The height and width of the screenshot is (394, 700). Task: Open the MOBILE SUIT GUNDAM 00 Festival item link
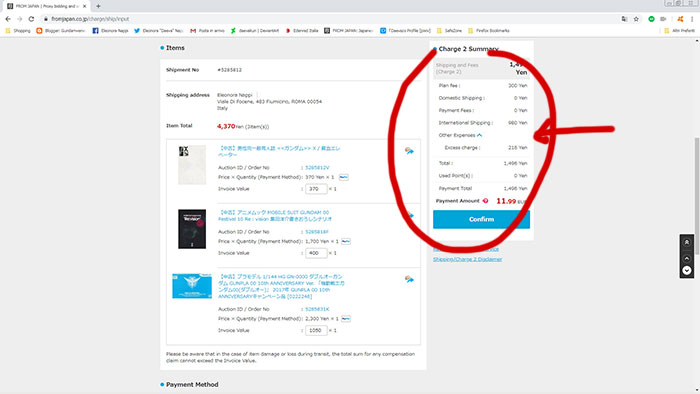pos(275,216)
